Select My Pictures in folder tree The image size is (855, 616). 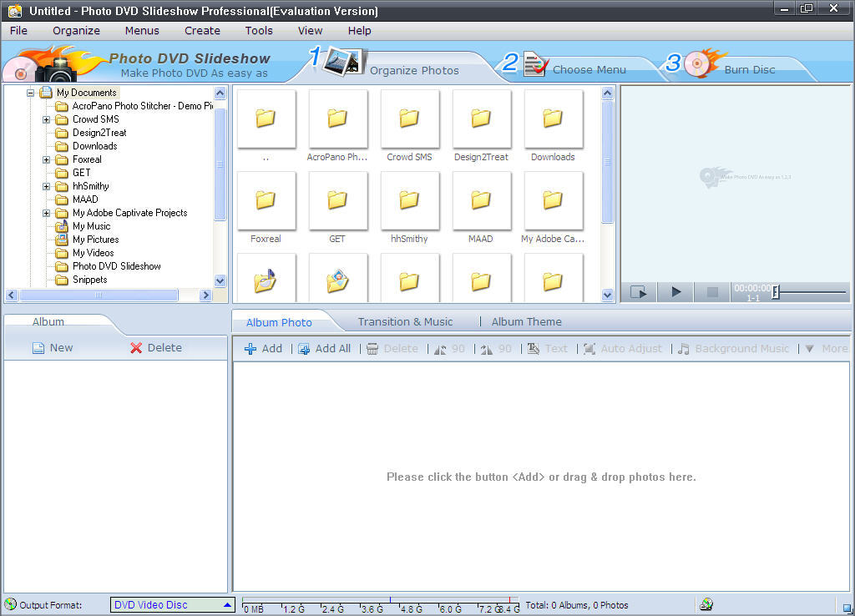(x=95, y=240)
